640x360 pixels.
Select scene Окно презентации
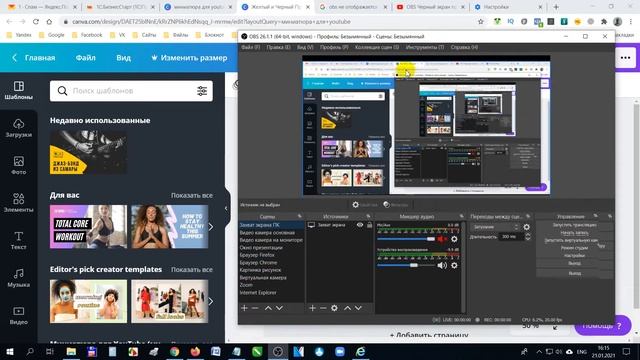[x=272, y=247]
